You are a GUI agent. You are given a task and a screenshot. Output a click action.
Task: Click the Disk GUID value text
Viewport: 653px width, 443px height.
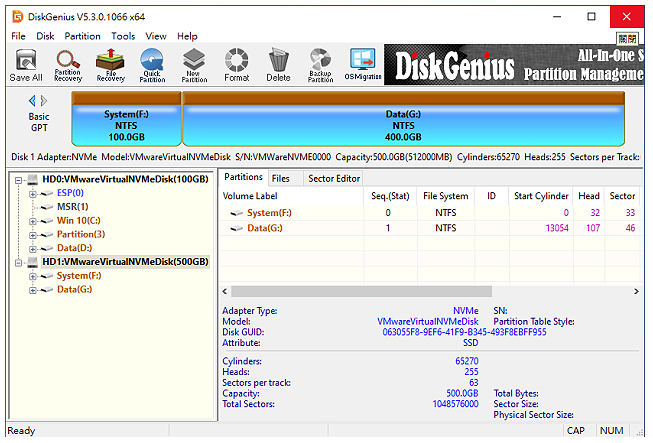(x=464, y=332)
